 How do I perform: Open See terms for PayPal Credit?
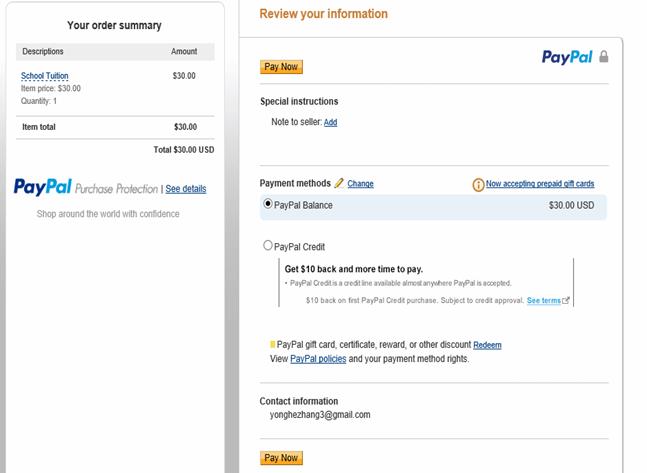[543, 300]
